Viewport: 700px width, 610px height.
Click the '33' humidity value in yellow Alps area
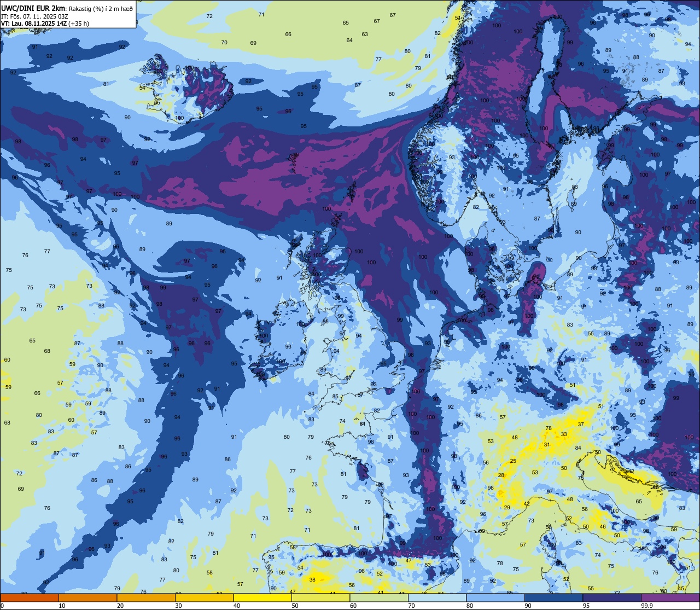pyautogui.click(x=564, y=434)
